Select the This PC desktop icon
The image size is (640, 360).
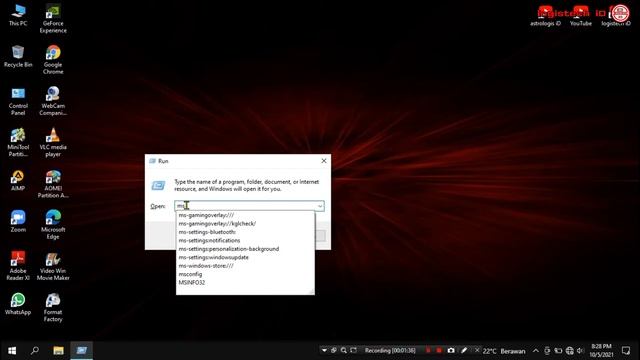[18, 16]
